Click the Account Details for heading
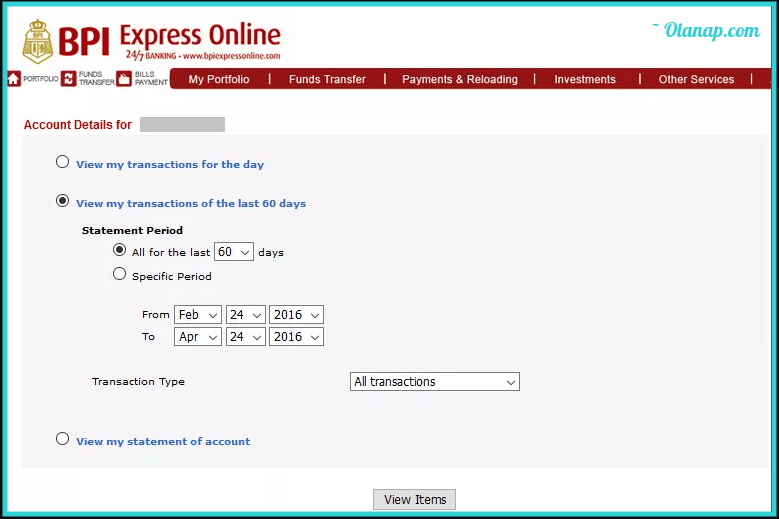 click(78, 125)
